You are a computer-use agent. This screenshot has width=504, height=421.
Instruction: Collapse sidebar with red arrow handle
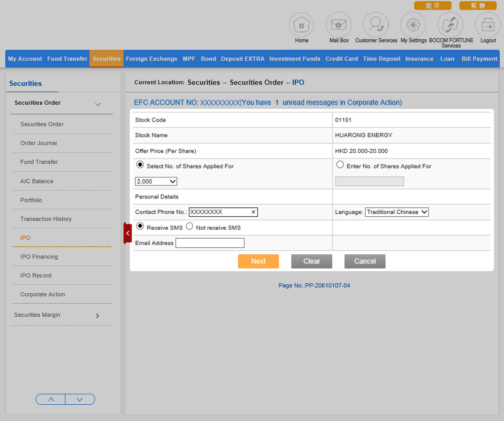click(x=127, y=233)
